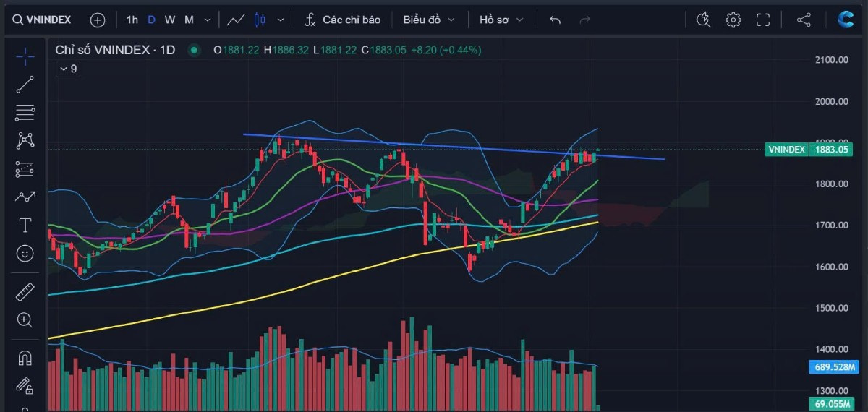Viewport: 868px width, 412px height.
Task: Click the green market status dot
Action: click(x=193, y=50)
